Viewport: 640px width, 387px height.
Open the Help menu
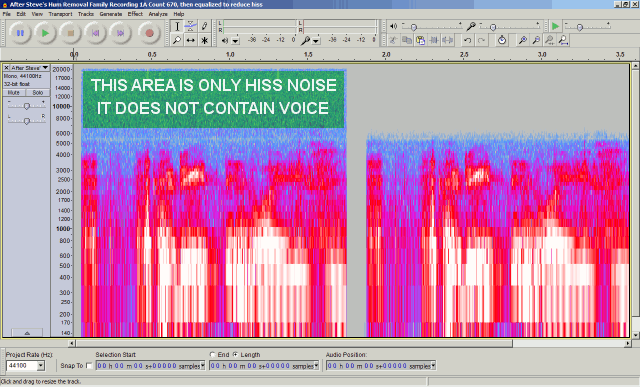179,14
